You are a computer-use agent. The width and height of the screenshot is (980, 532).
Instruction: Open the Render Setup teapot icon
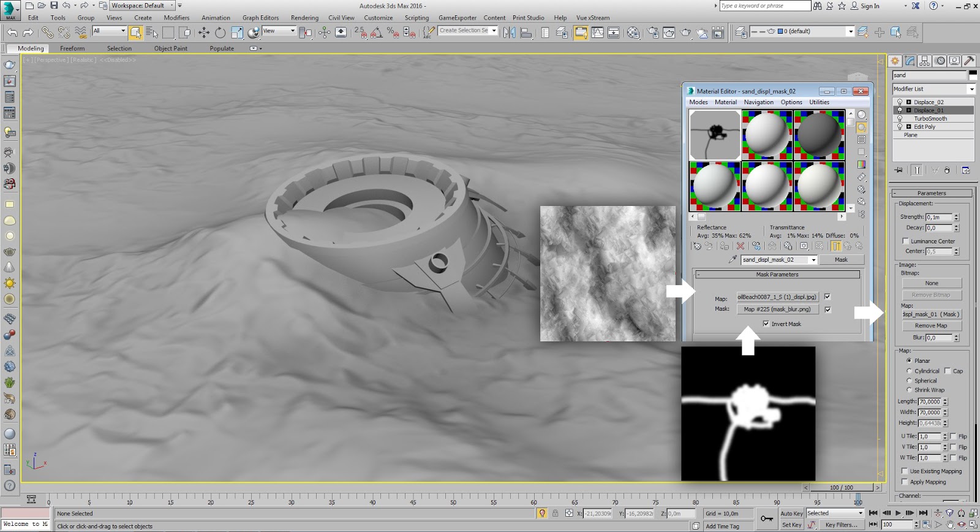click(654, 32)
